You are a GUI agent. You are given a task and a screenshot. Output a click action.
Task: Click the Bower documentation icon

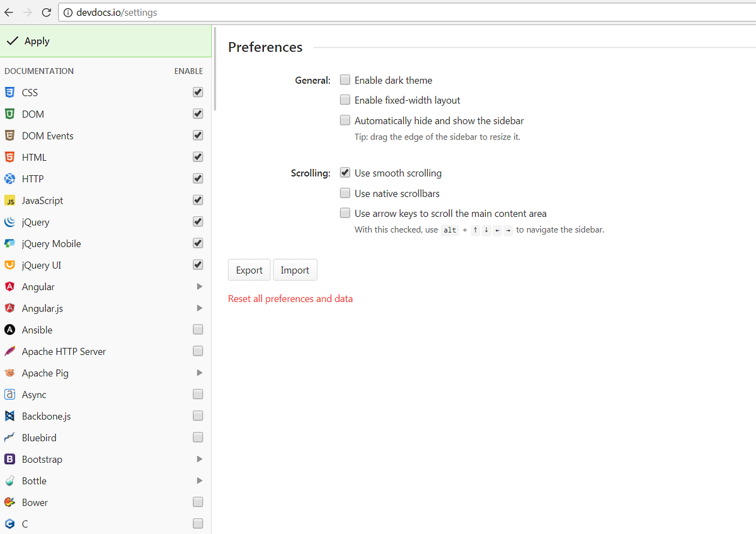point(9,502)
